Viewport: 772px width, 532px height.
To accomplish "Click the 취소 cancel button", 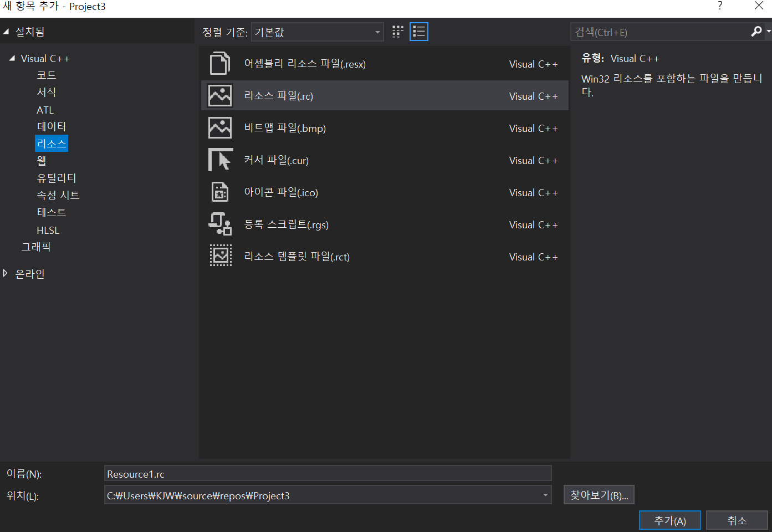I will tap(737, 520).
